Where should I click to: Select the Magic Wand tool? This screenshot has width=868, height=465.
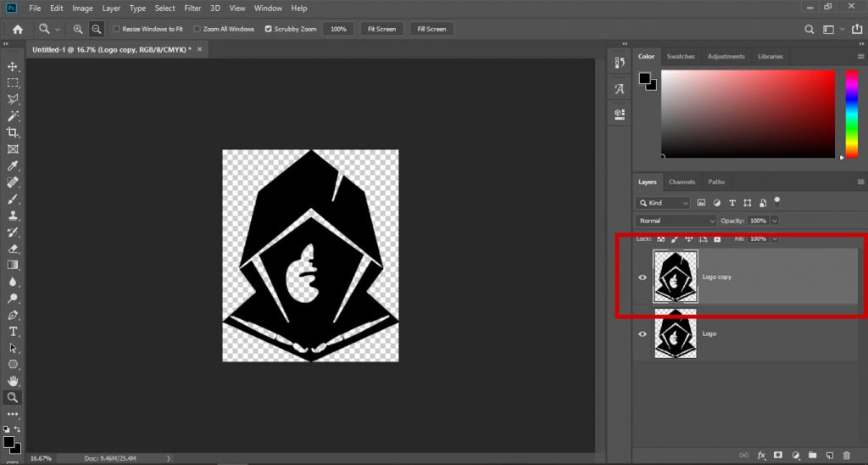tap(12, 116)
